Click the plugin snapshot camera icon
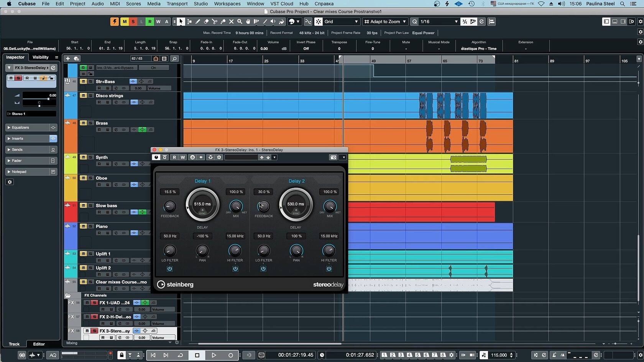The height and width of the screenshot is (362, 644). click(x=333, y=157)
